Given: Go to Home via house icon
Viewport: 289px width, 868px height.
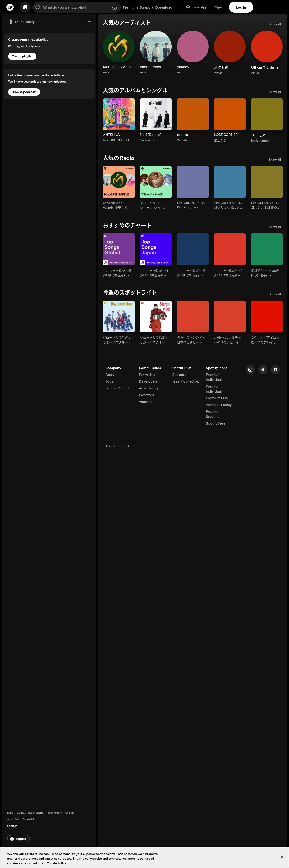Looking at the screenshot, I should pos(25,7).
